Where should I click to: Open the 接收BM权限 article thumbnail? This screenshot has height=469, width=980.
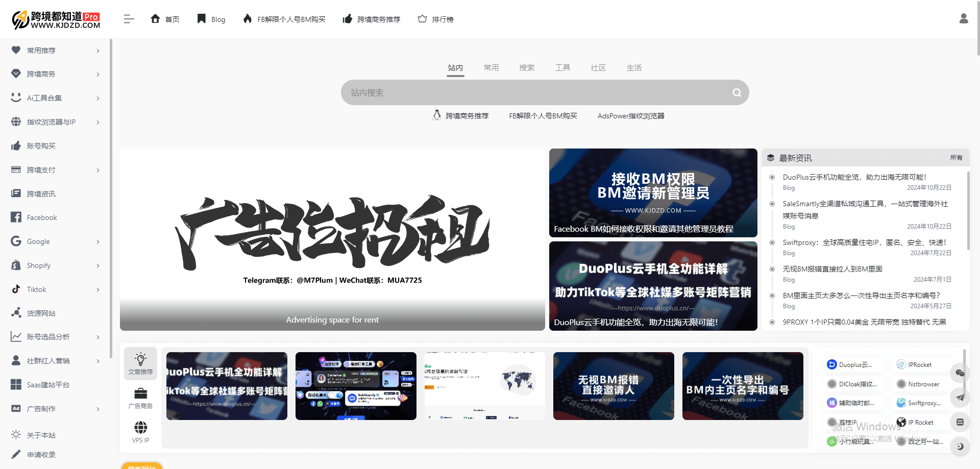pyautogui.click(x=653, y=193)
